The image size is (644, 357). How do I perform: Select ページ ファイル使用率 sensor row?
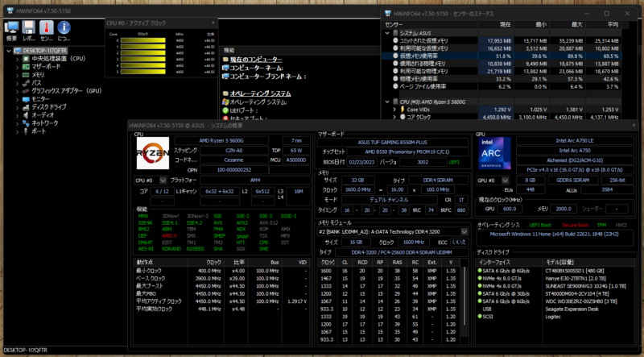[x=502, y=87]
